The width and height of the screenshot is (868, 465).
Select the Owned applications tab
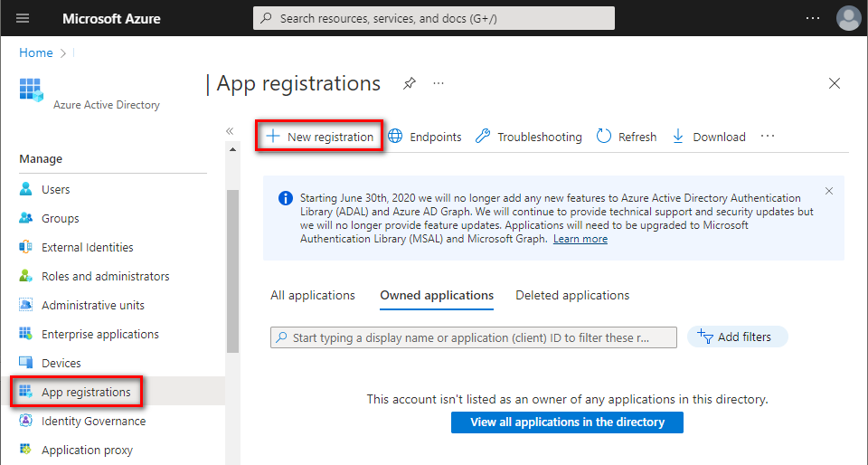pyautogui.click(x=437, y=296)
